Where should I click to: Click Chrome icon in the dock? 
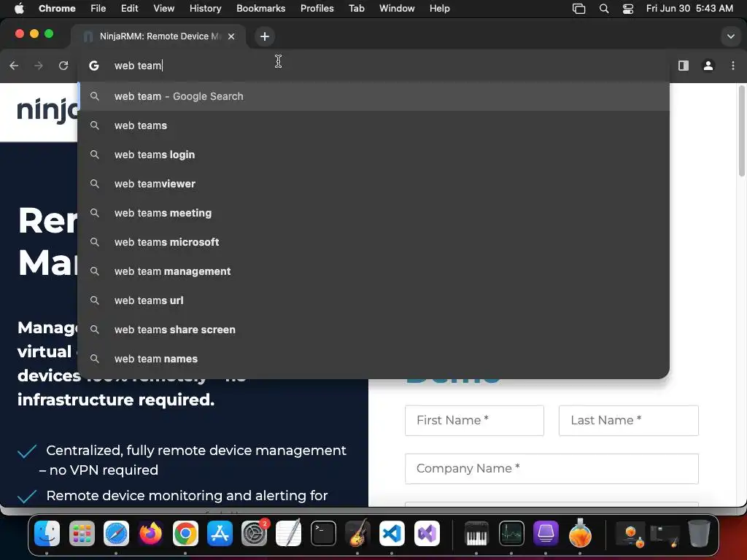[185, 533]
